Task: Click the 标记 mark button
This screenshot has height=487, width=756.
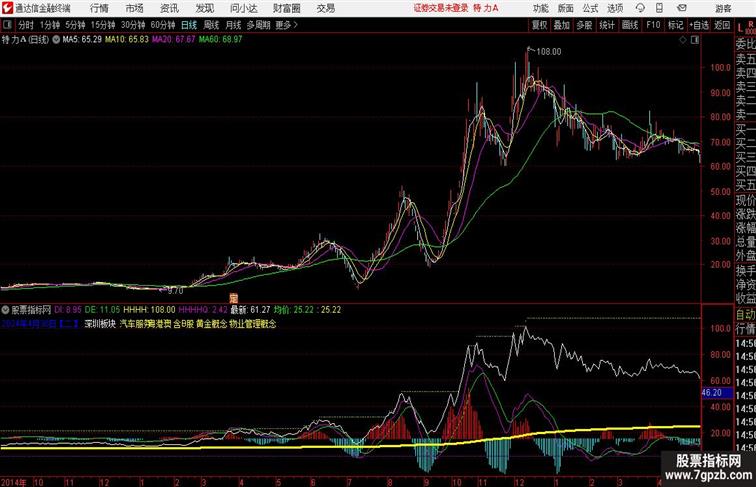Action: click(675, 25)
